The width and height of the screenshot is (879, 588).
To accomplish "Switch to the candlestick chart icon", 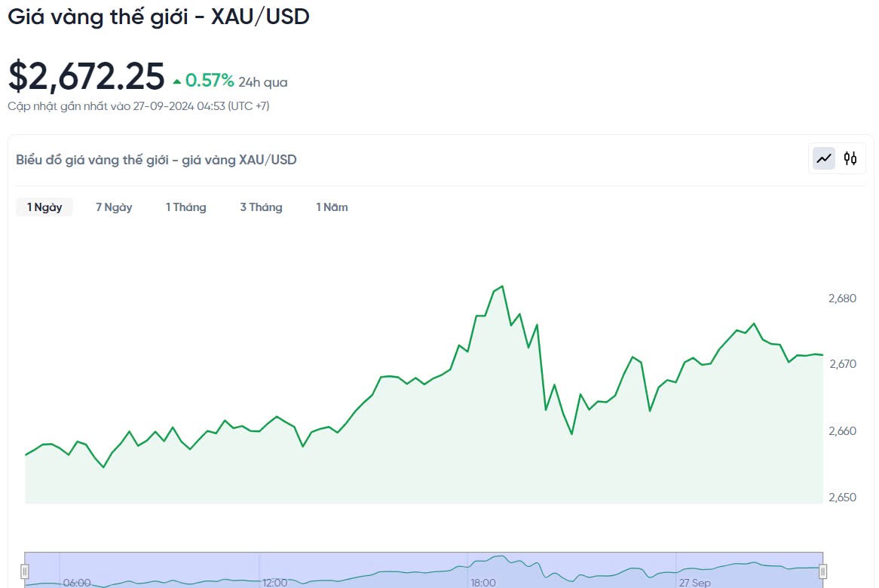I will 850,158.
